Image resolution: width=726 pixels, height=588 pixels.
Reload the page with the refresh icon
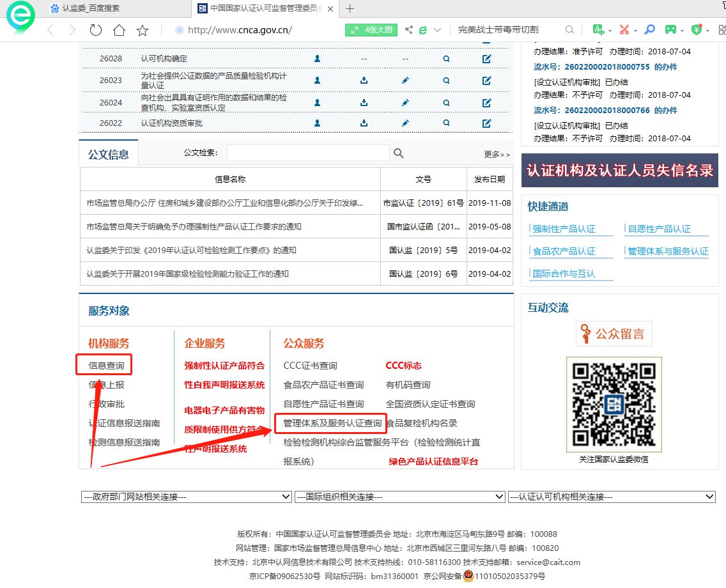[96, 30]
